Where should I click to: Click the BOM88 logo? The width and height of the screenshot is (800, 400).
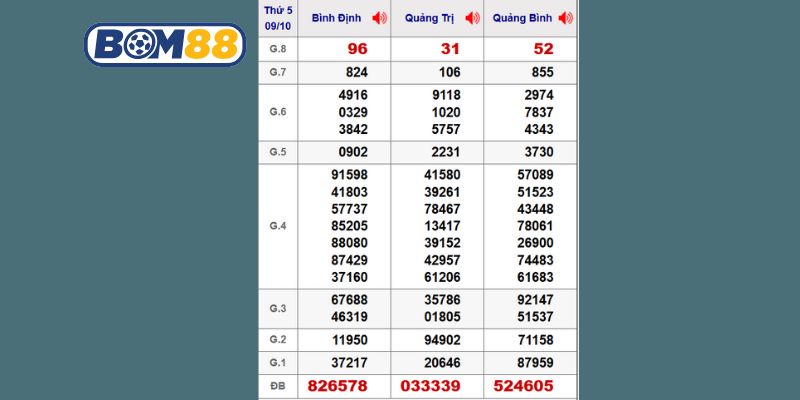click(x=165, y=45)
